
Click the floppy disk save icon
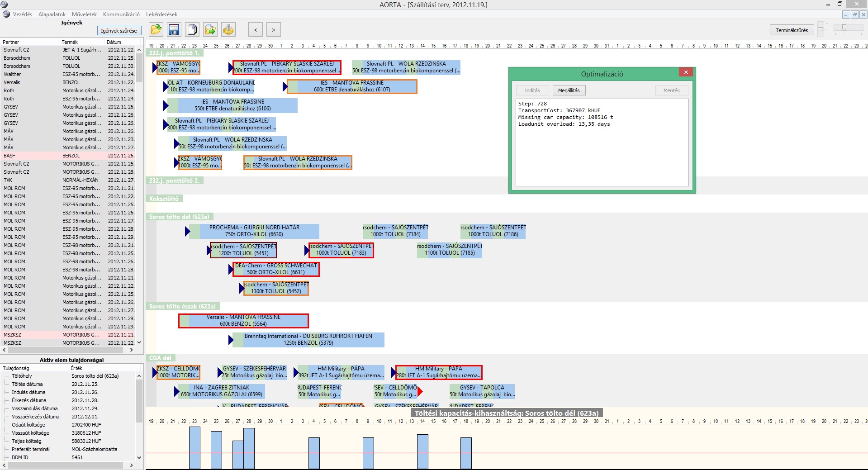pyautogui.click(x=174, y=30)
